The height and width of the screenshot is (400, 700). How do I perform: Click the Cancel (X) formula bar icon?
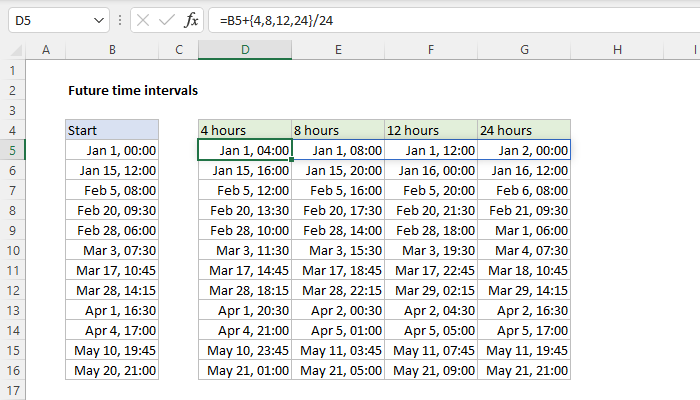142,20
